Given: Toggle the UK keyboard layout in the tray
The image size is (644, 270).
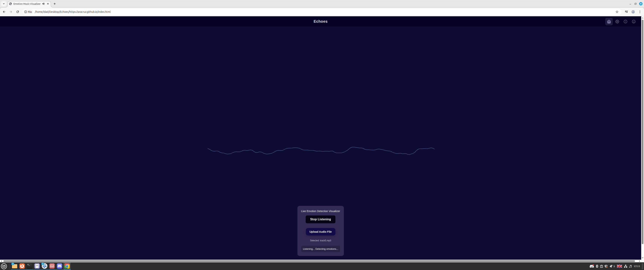Looking at the screenshot, I should pos(619,266).
